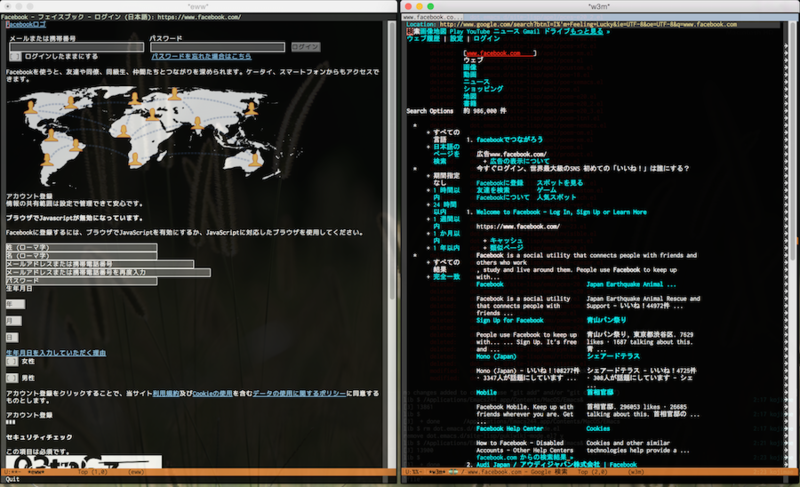Click the ログイン button in eww
Image resolution: width=800 pixels, height=487 pixels.
tap(306, 47)
